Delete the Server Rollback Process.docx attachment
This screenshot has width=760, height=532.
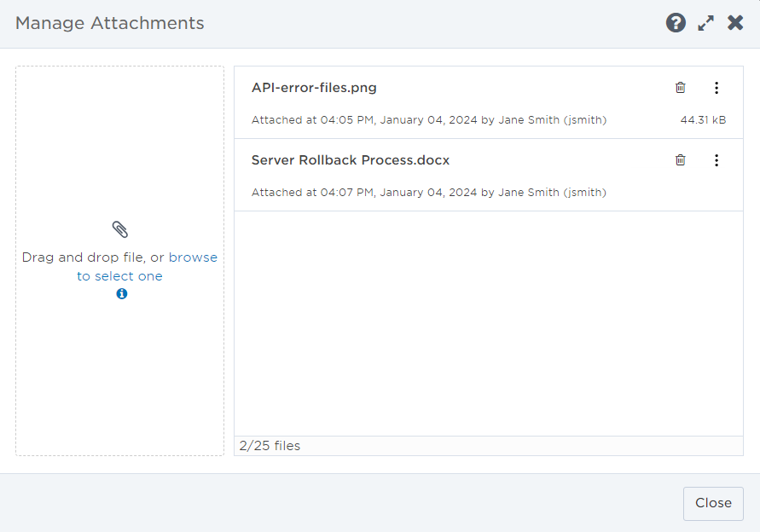point(680,159)
